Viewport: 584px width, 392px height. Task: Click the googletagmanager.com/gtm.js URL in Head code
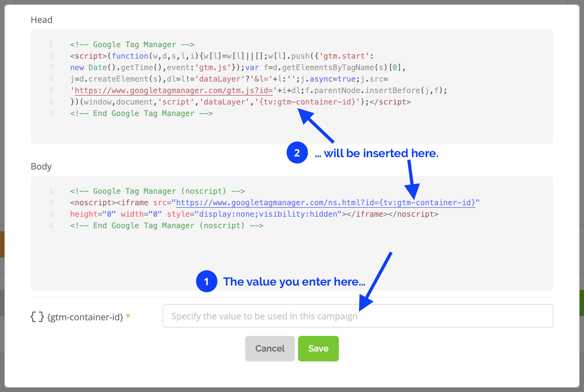173,91
